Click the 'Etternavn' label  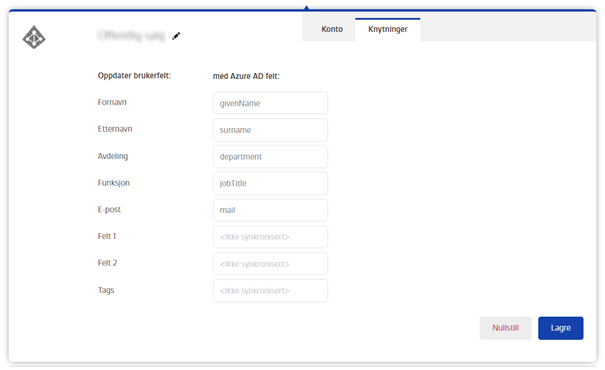coord(115,129)
